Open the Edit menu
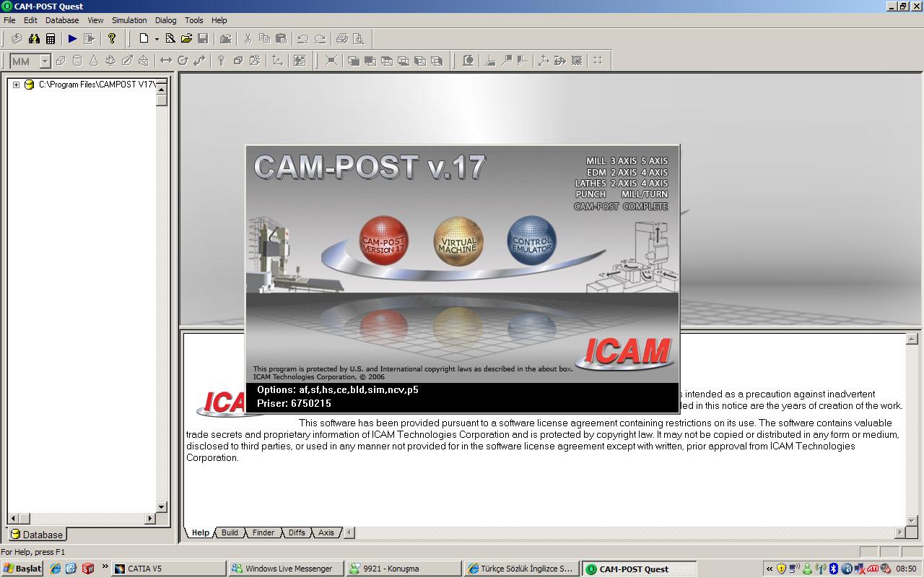This screenshot has width=924, height=578. click(x=30, y=20)
